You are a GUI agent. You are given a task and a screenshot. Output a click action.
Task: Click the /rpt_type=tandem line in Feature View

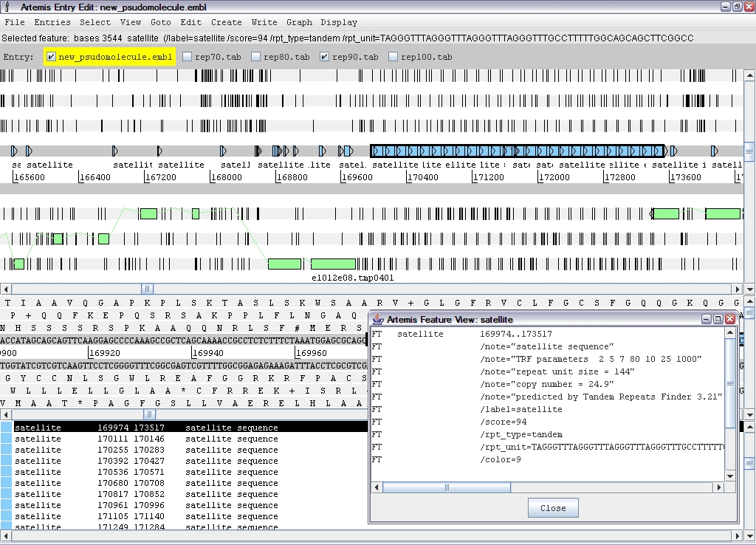click(x=521, y=434)
